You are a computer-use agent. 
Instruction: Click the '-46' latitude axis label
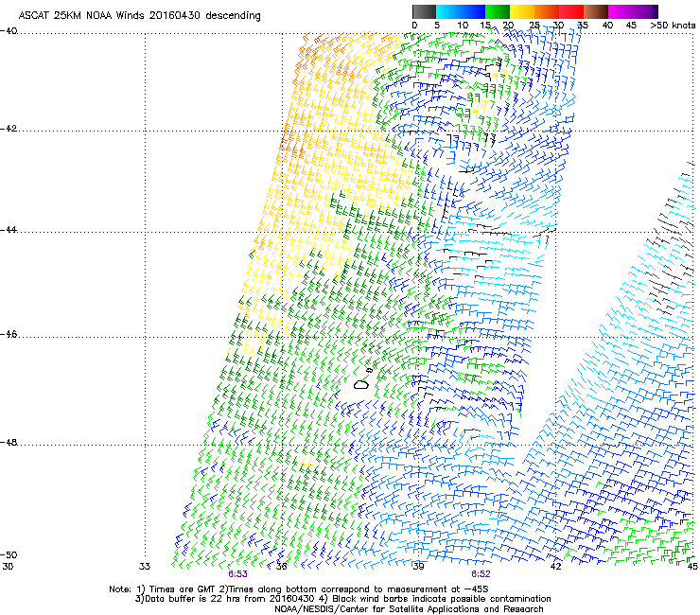click(9, 335)
